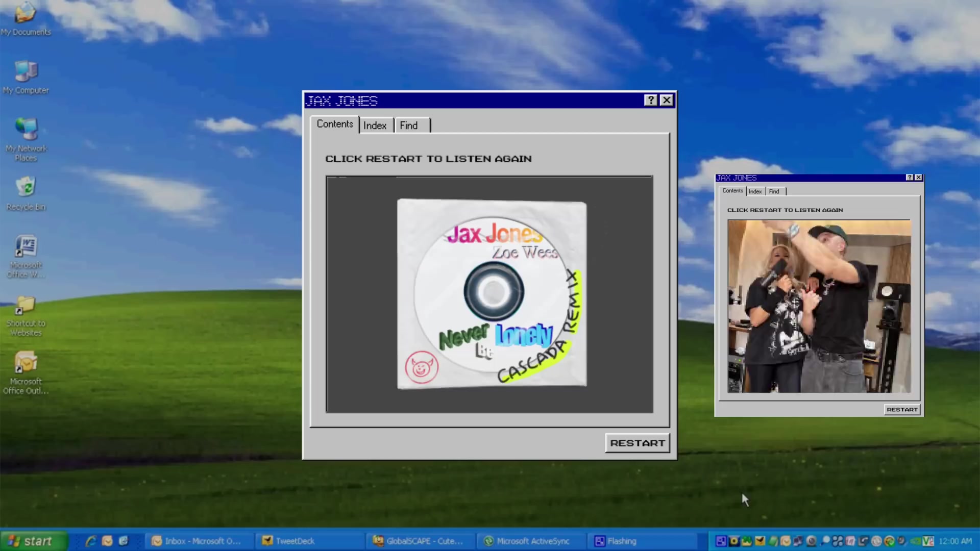Open My Network Places on desktop

(x=26, y=139)
